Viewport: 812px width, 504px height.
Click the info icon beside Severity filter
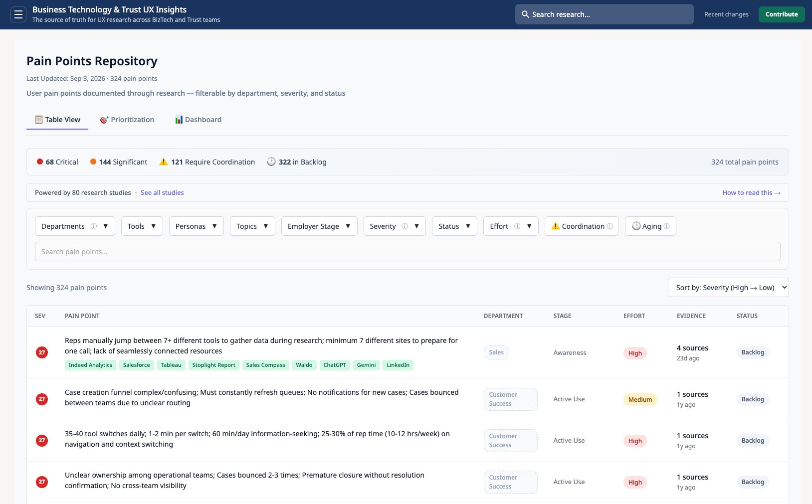pyautogui.click(x=405, y=226)
